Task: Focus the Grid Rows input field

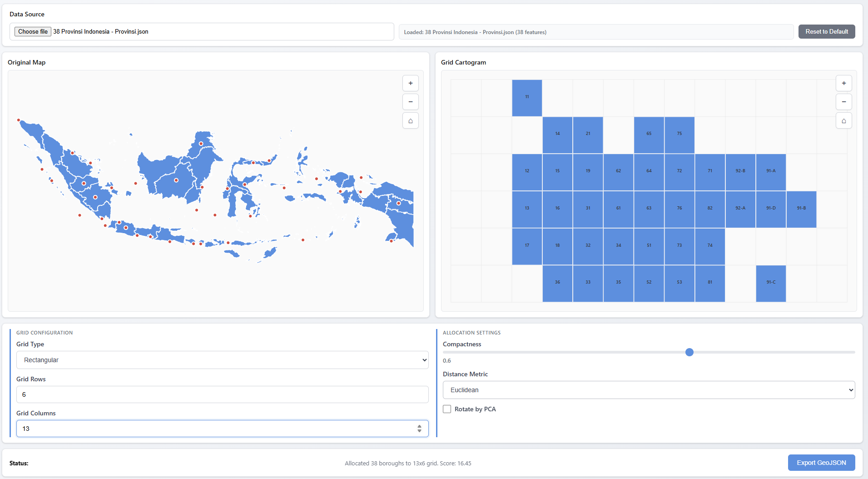Action: point(222,394)
